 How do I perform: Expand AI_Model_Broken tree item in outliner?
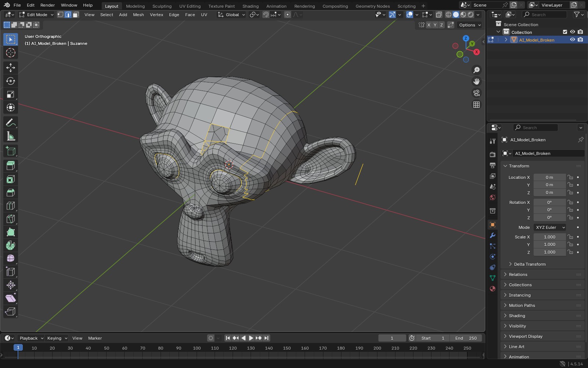point(506,40)
